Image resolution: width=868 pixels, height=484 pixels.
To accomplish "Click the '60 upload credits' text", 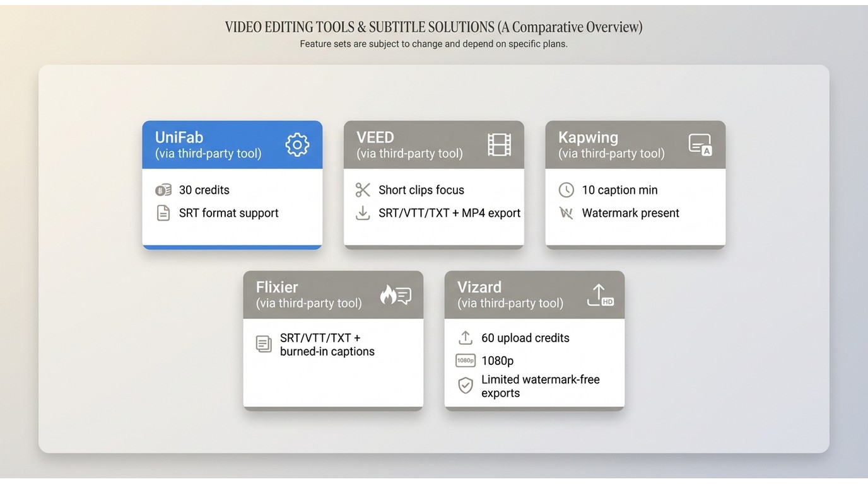I will click(x=525, y=338).
